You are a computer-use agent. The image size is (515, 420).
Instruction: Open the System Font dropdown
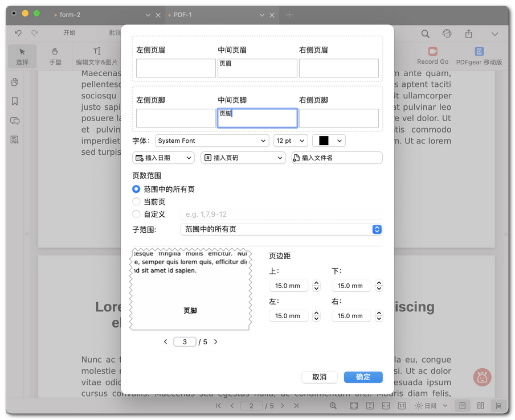point(212,141)
